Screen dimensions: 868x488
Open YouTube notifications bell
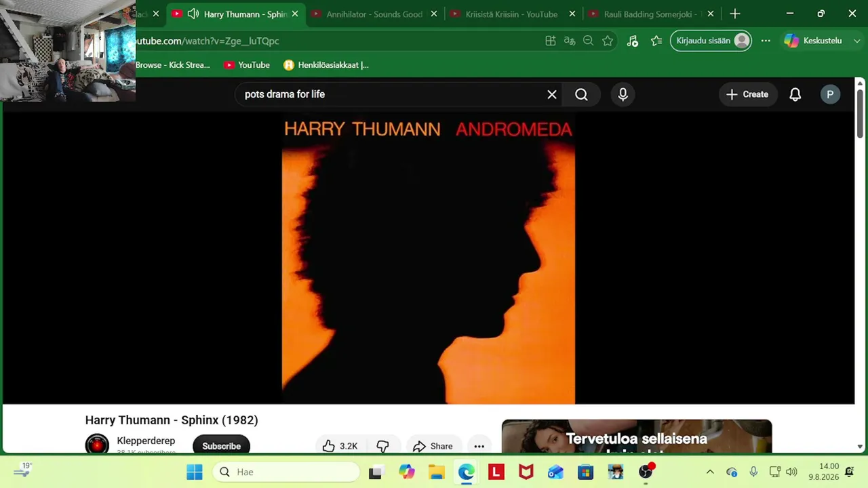point(795,94)
